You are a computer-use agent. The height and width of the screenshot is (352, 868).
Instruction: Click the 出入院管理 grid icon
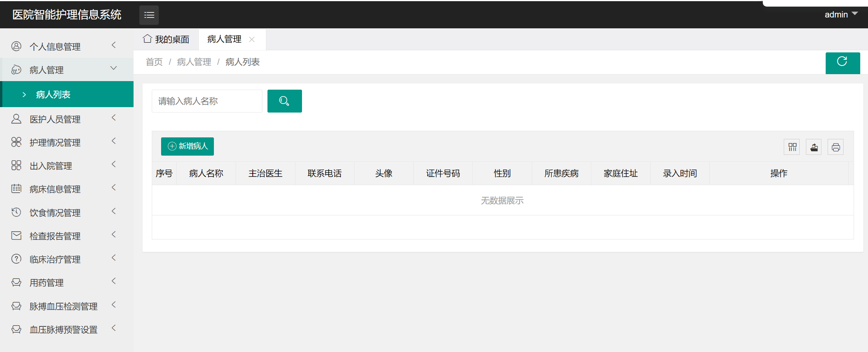(x=16, y=165)
